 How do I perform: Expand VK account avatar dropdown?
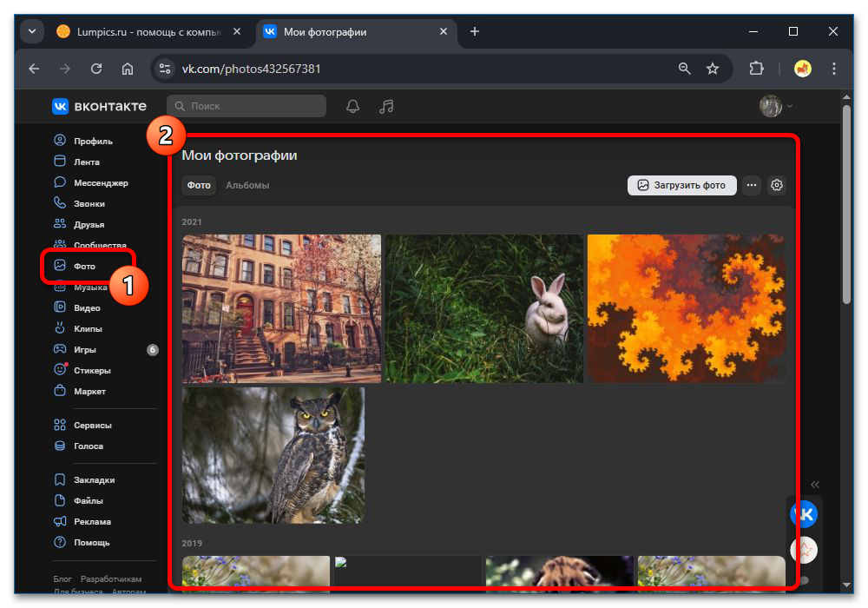coord(776,106)
